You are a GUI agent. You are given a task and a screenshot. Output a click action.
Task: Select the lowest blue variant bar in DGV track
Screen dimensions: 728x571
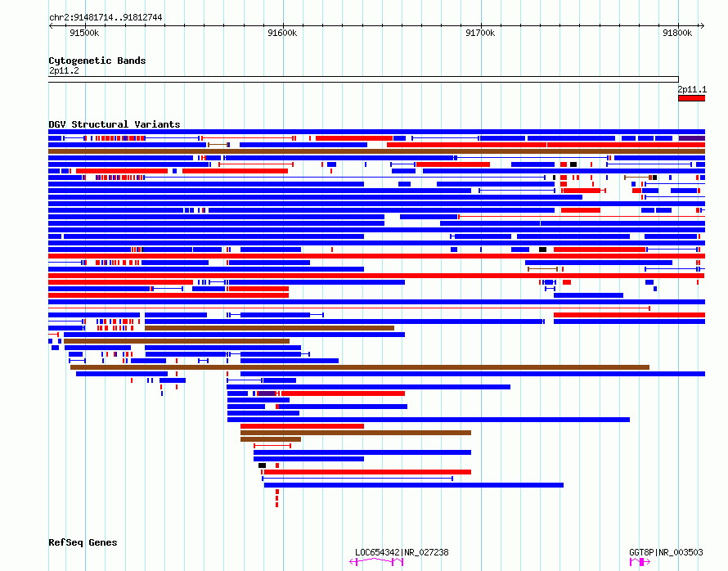coord(414,485)
